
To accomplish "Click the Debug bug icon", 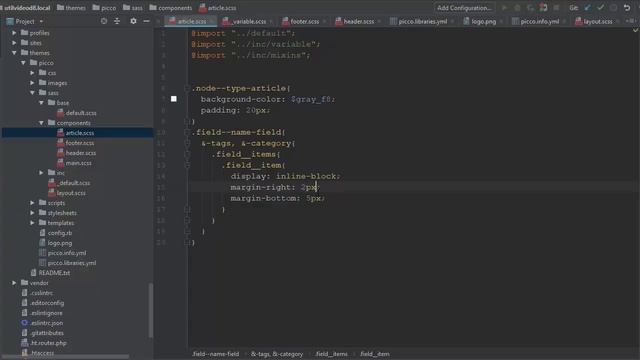I will pyautogui.click(x=517, y=8).
